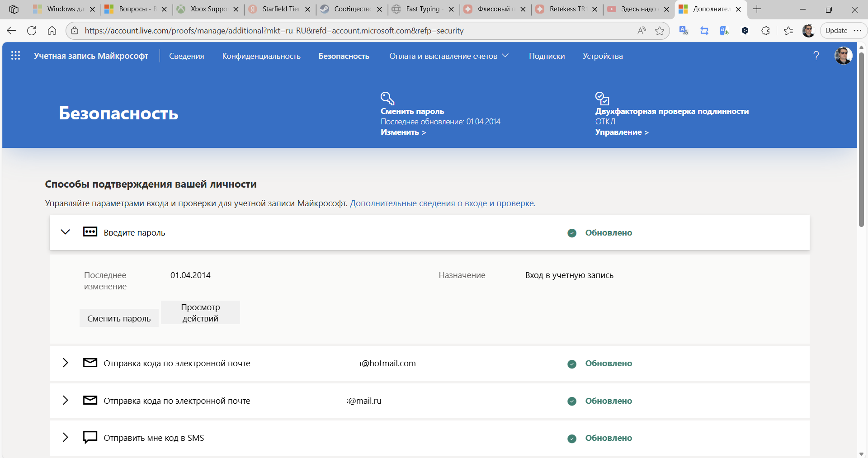The image size is (868, 458).
Task: Open the Extensions puzzle icon
Action: 765,31
